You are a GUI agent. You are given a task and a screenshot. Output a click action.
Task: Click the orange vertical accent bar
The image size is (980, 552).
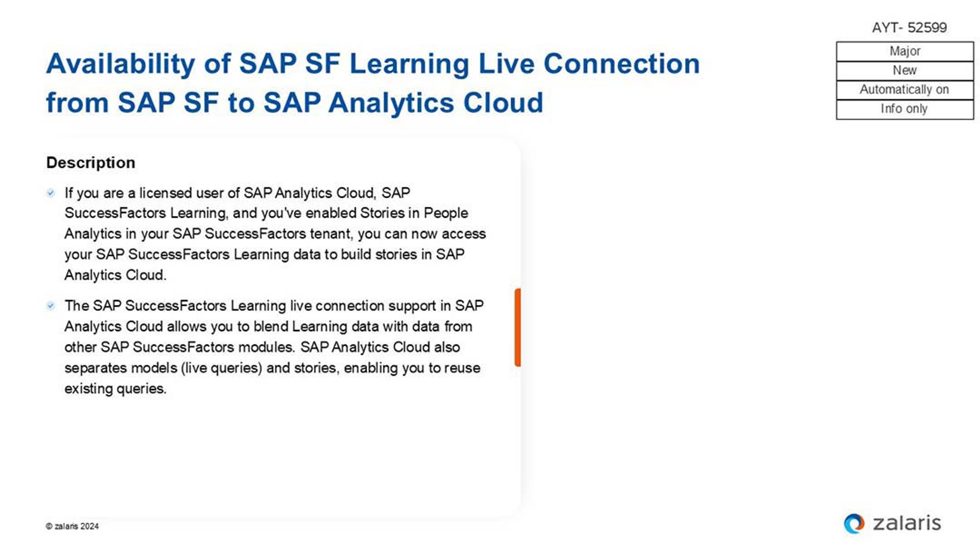click(518, 327)
